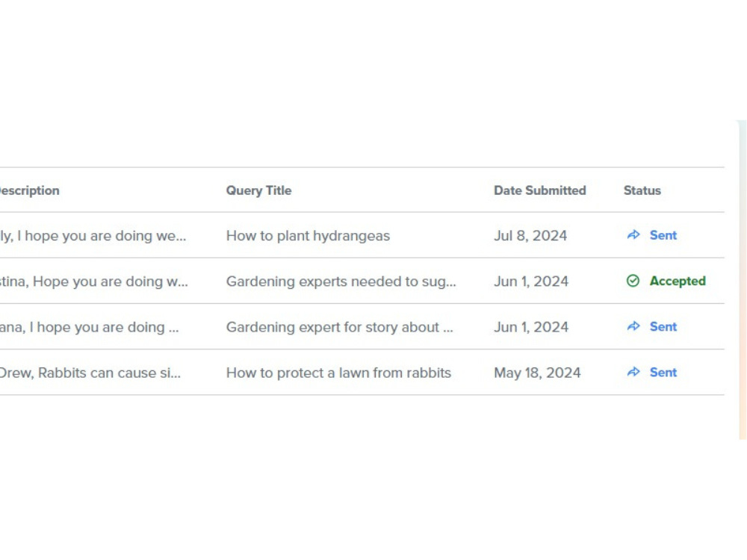The width and height of the screenshot is (747, 560).
Task: Open 'How to protect a lawn from rabbits'
Action: point(338,373)
